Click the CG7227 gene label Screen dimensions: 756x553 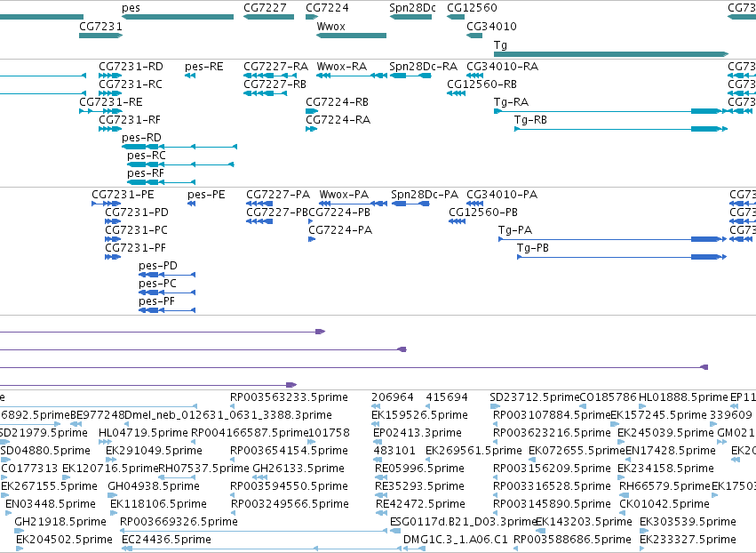(265, 8)
